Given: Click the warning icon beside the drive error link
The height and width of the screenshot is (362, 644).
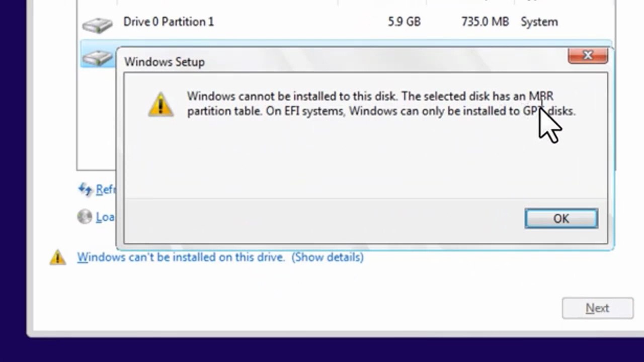Looking at the screenshot, I should (x=58, y=257).
